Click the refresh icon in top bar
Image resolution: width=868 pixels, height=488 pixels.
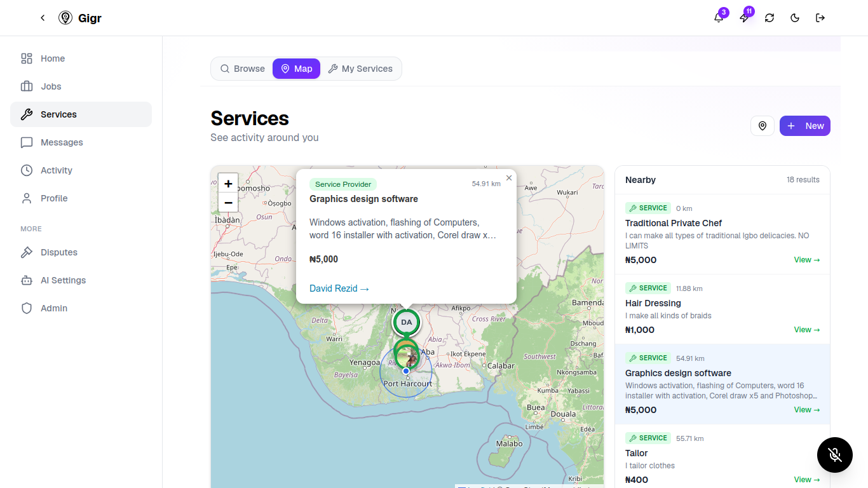pyautogui.click(x=770, y=18)
